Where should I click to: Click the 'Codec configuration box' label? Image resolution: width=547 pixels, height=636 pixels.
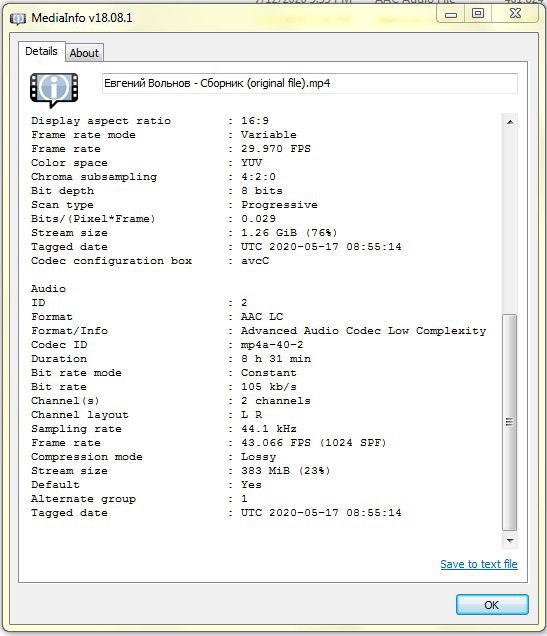pyautogui.click(x=112, y=261)
